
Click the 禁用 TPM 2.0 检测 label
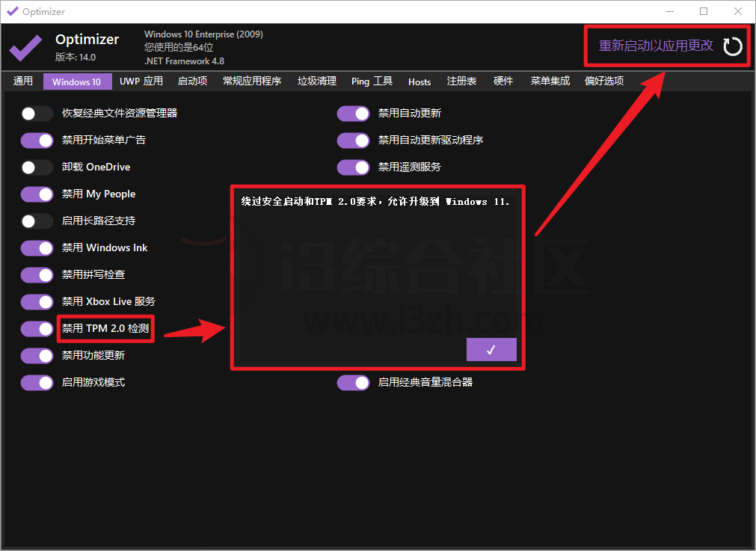tap(105, 329)
